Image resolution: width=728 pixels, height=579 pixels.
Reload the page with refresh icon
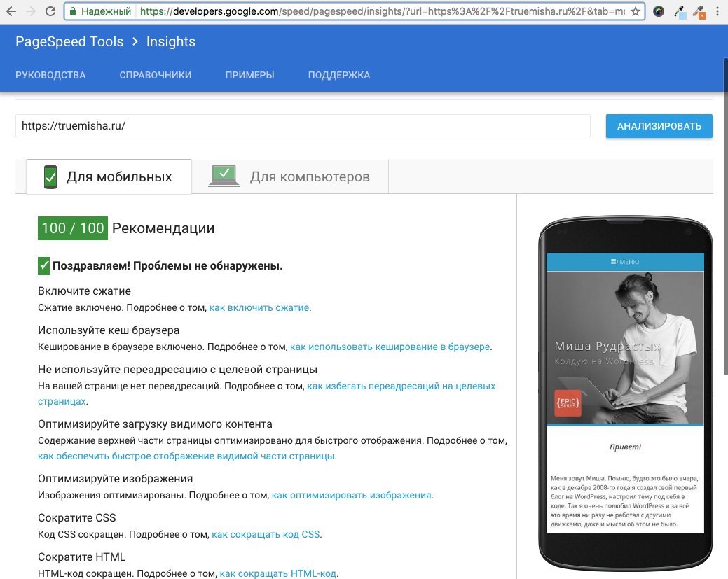50,11
